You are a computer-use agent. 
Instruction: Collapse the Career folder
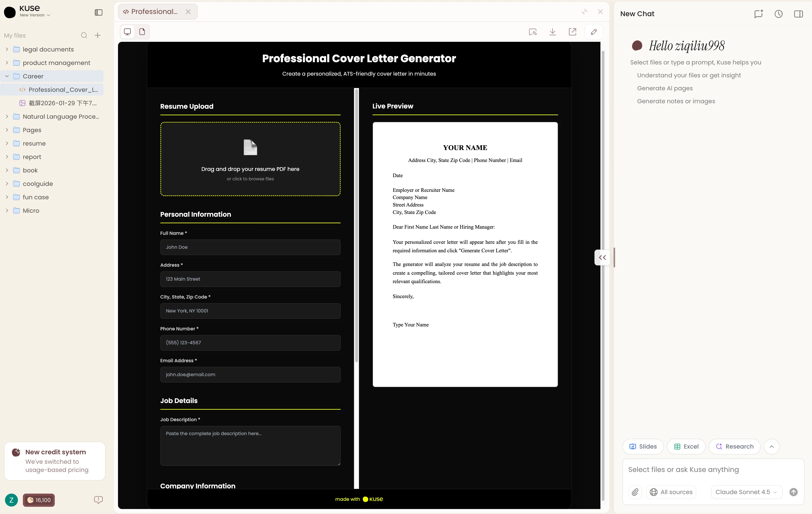(x=7, y=76)
